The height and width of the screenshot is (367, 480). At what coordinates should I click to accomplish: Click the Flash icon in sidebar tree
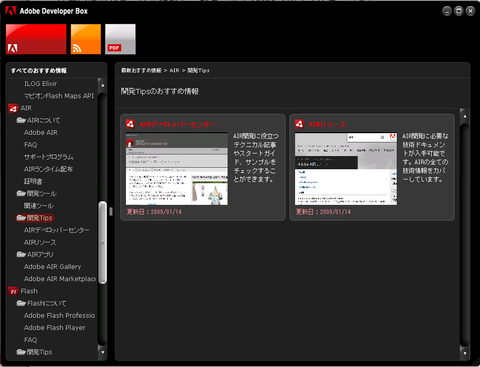13,291
